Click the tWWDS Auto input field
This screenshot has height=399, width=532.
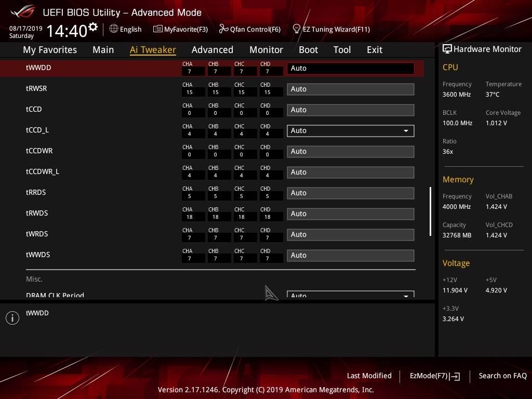click(x=351, y=256)
